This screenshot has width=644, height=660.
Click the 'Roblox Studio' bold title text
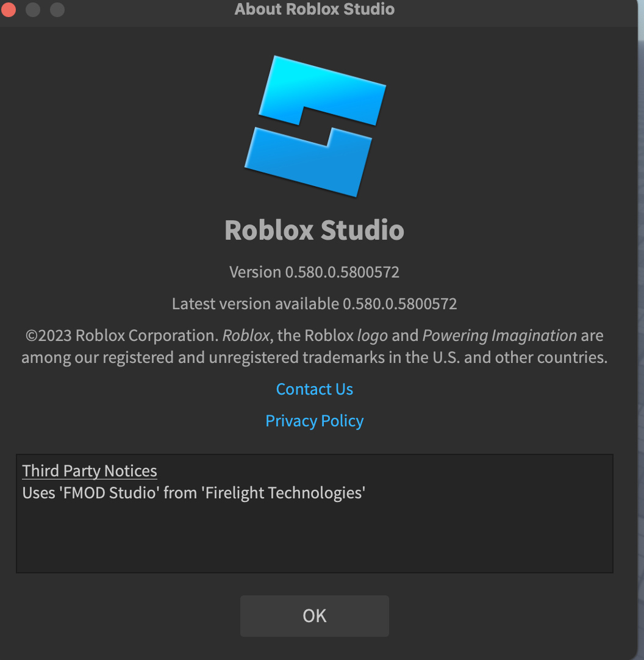click(x=315, y=230)
